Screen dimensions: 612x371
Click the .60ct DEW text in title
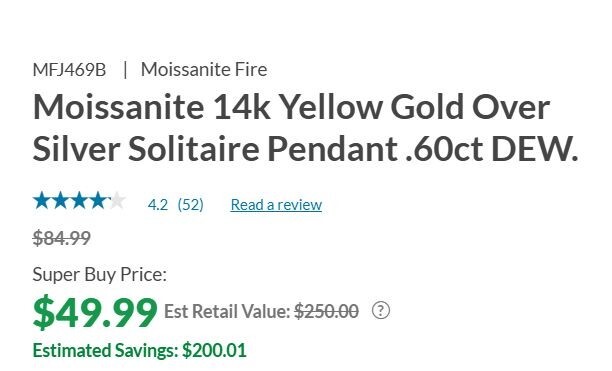click(x=492, y=149)
